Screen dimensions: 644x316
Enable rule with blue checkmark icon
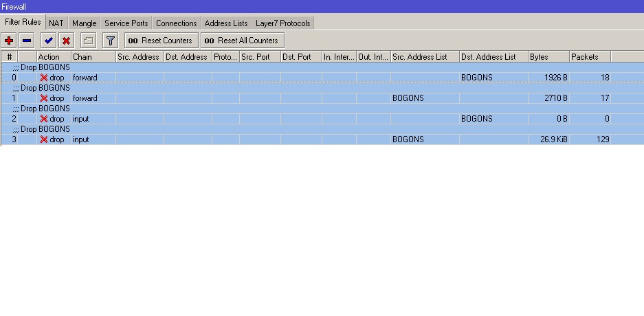49,41
